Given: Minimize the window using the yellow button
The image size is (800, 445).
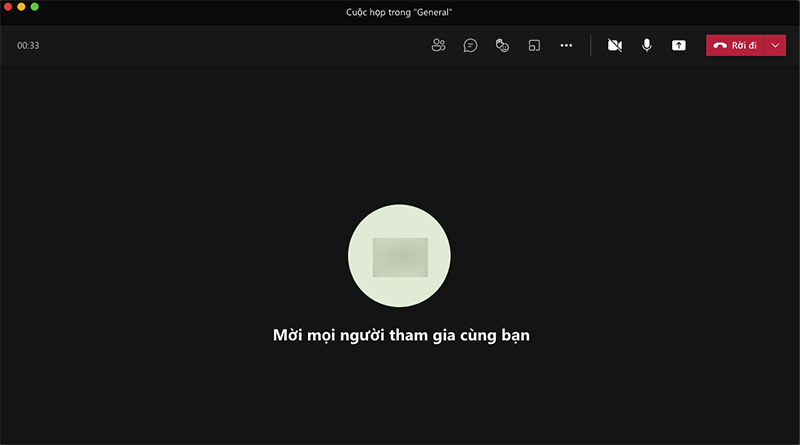Looking at the screenshot, I should tap(21, 7).
